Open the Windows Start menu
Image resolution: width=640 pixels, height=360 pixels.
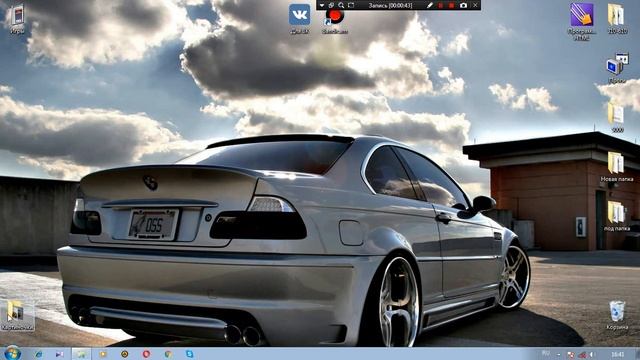coord(12,353)
